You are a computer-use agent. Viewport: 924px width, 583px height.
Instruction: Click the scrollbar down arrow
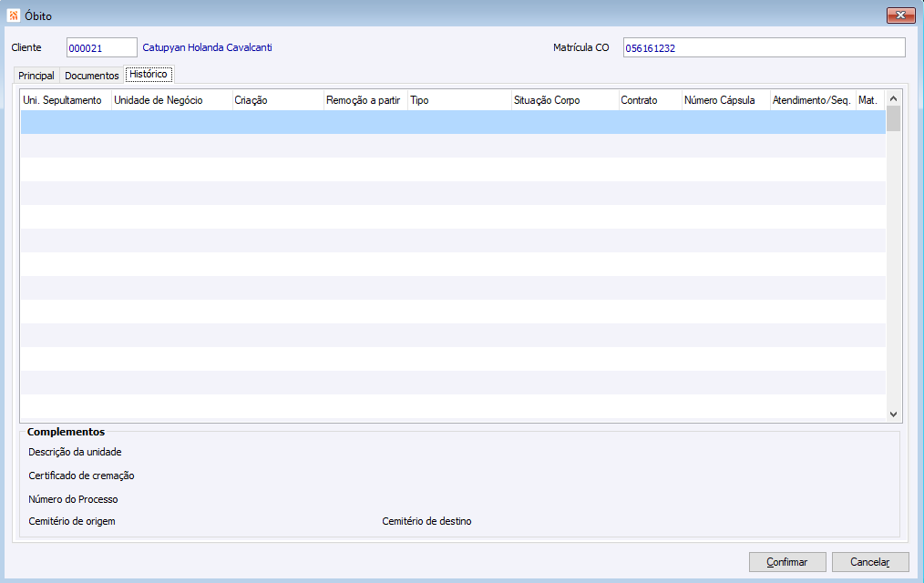[893, 414]
